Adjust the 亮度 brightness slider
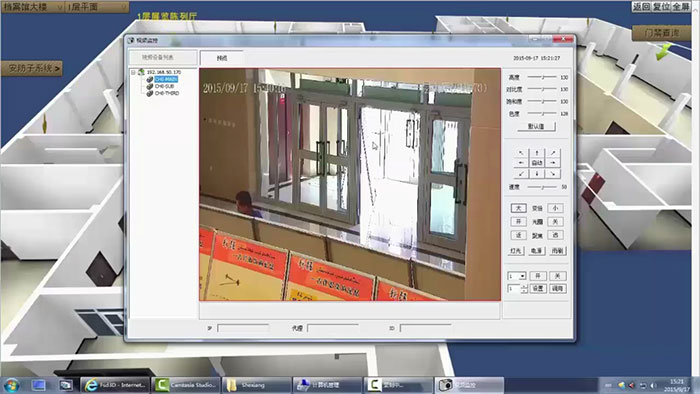The height and width of the screenshot is (394, 700). [542, 77]
